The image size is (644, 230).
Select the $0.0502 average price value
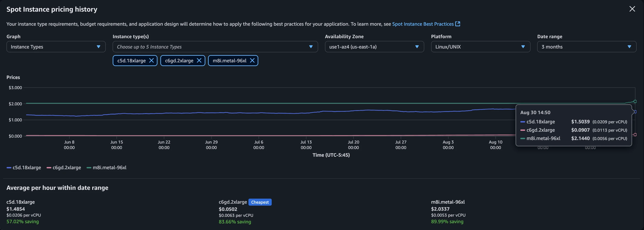coord(228,209)
